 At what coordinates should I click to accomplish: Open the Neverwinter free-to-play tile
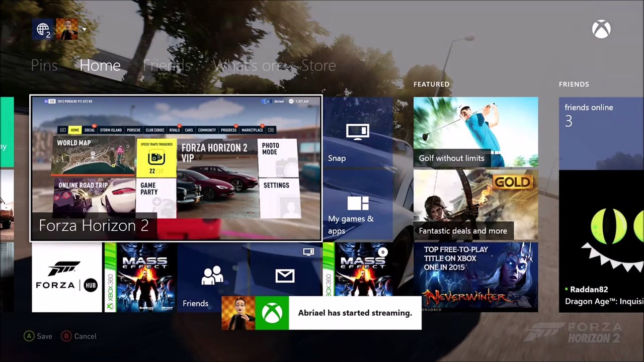(x=475, y=277)
